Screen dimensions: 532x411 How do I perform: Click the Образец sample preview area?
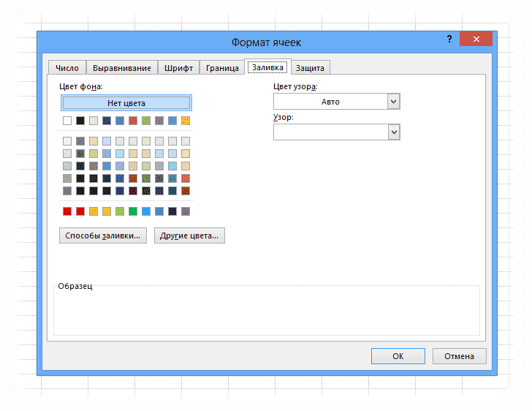[x=267, y=311]
